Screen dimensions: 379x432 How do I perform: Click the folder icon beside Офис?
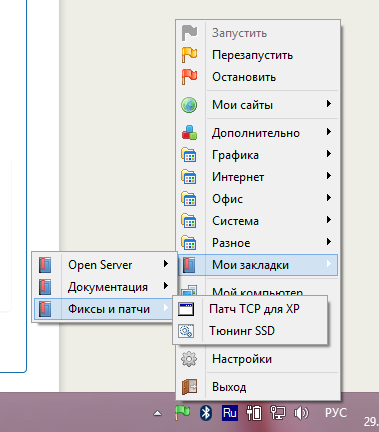click(189, 199)
